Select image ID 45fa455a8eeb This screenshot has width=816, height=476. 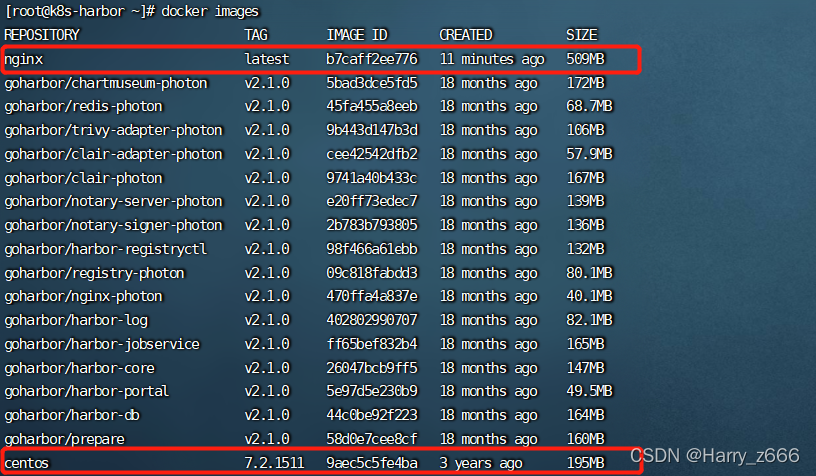click(372, 106)
